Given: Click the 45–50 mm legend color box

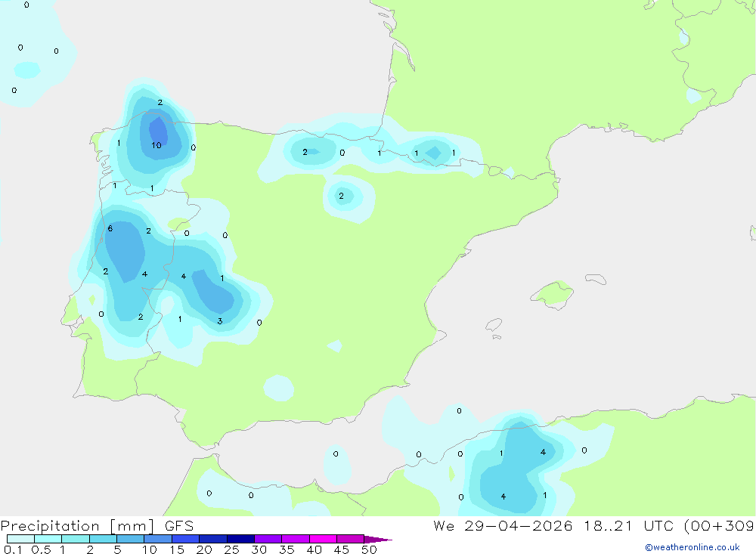Looking at the screenshot, I should (x=351, y=539).
